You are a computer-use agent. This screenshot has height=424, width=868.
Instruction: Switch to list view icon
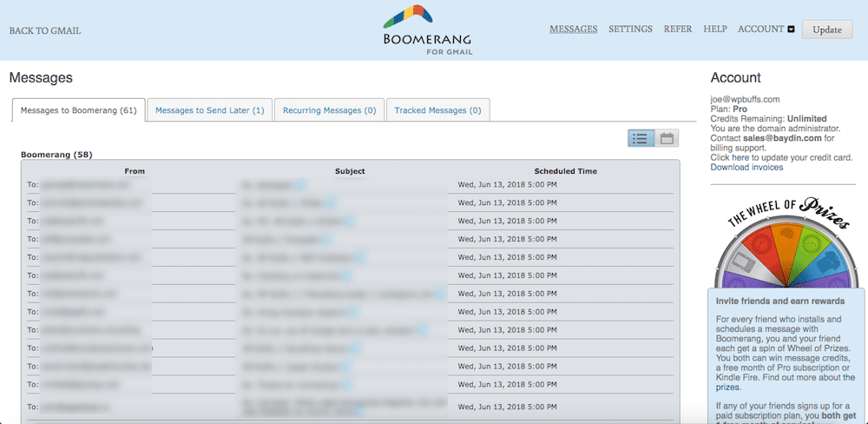(641, 138)
